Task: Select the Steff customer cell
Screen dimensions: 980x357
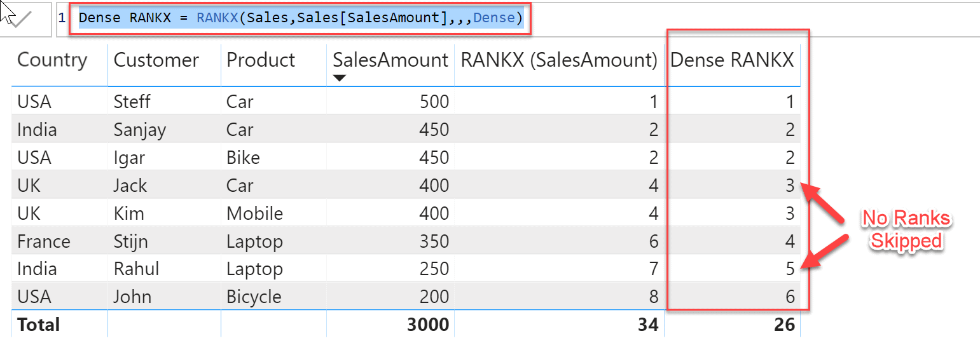Action: coord(132,102)
